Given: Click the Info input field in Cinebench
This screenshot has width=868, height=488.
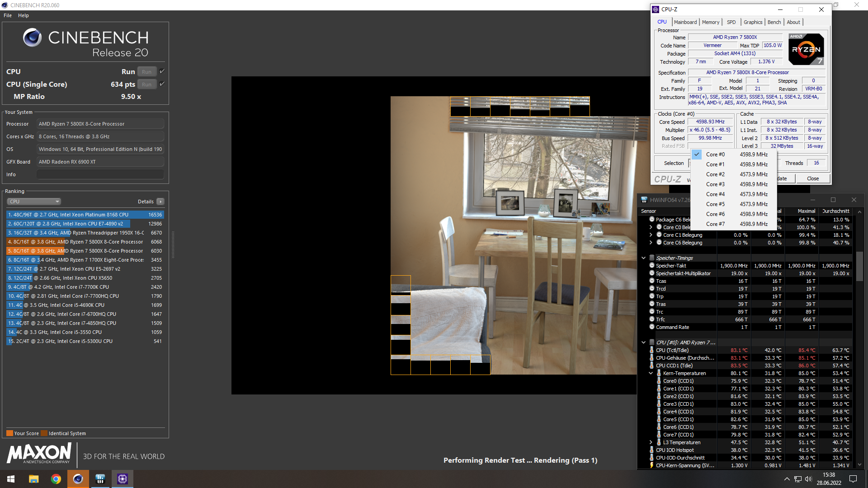Looking at the screenshot, I should point(100,174).
